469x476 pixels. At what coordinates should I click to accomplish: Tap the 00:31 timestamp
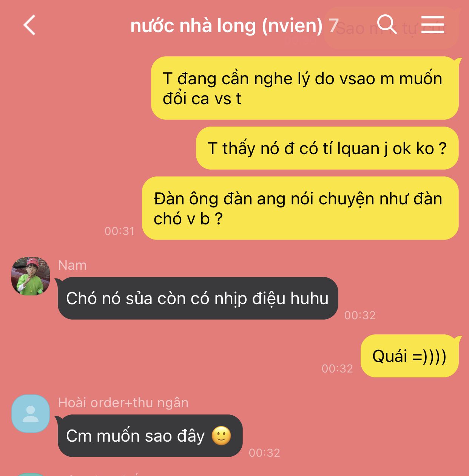coord(119,231)
